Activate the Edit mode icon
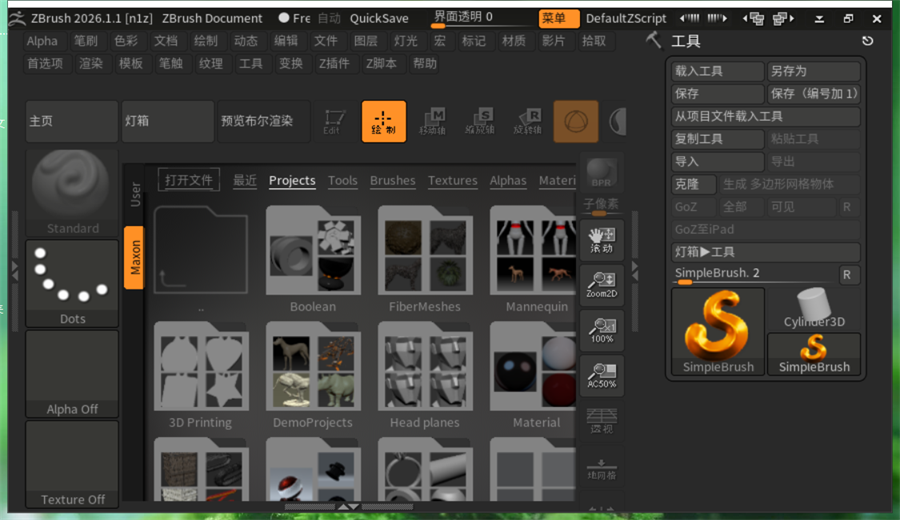This screenshot has width=900, height=520. coord(333,122)
